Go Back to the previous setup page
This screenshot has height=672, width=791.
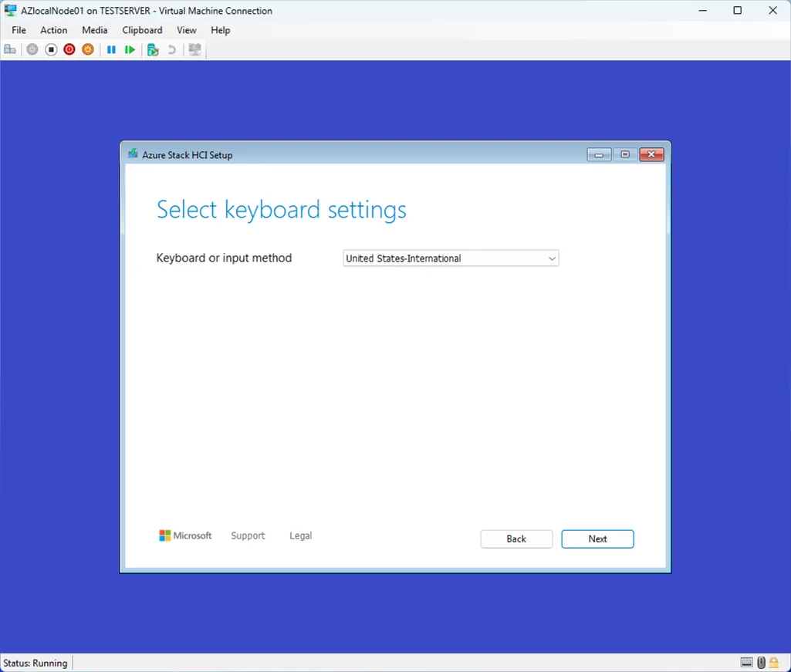point(516,539)
